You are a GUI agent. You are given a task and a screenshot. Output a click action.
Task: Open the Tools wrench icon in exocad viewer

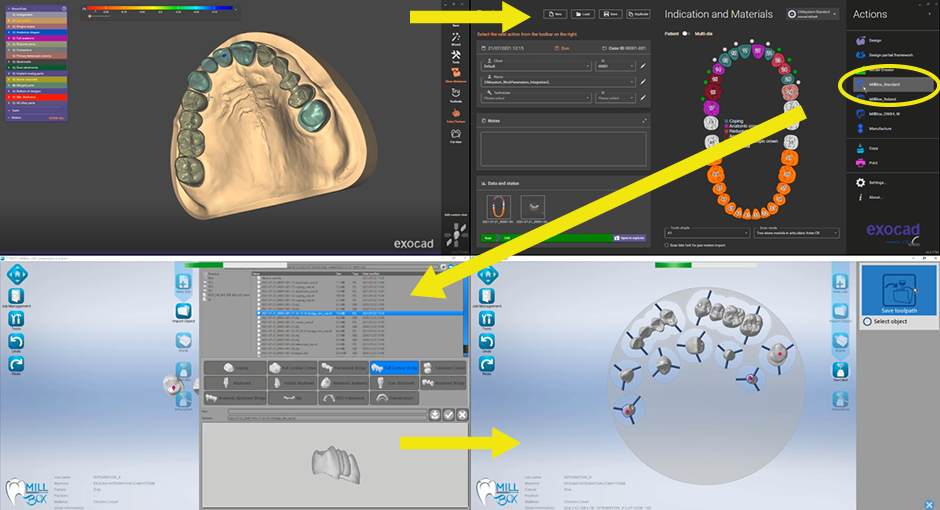pyautogui.click(x=456, y=56)
